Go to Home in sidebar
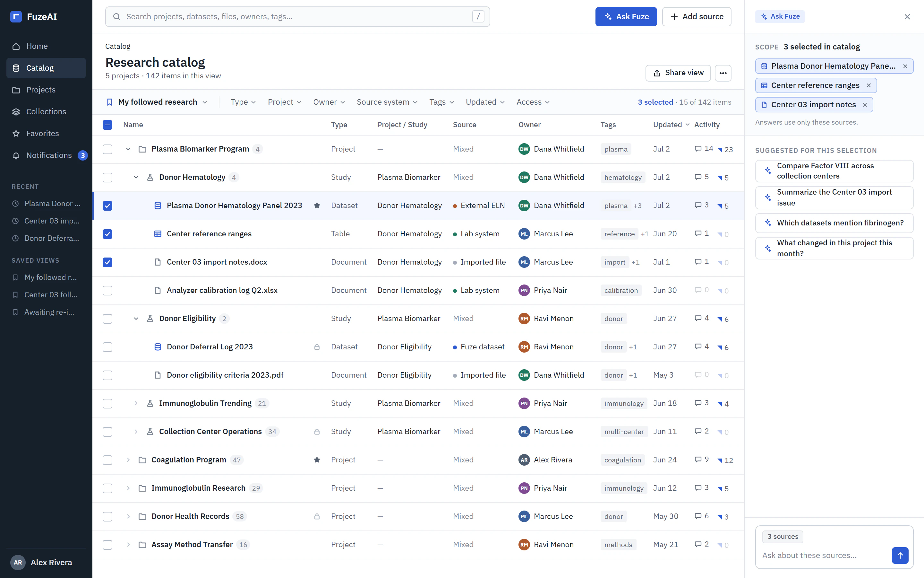The width and height of the screenshot is (924, 578). [x=46, y=46]
